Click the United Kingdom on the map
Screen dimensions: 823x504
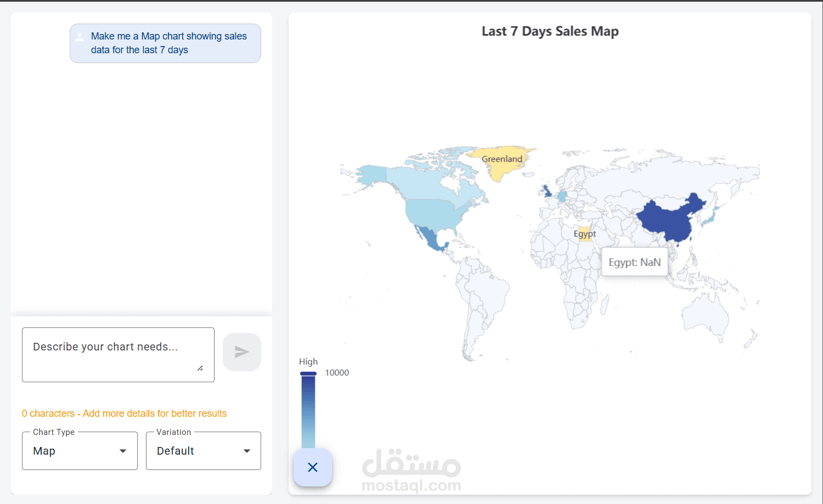coord(547,191)
